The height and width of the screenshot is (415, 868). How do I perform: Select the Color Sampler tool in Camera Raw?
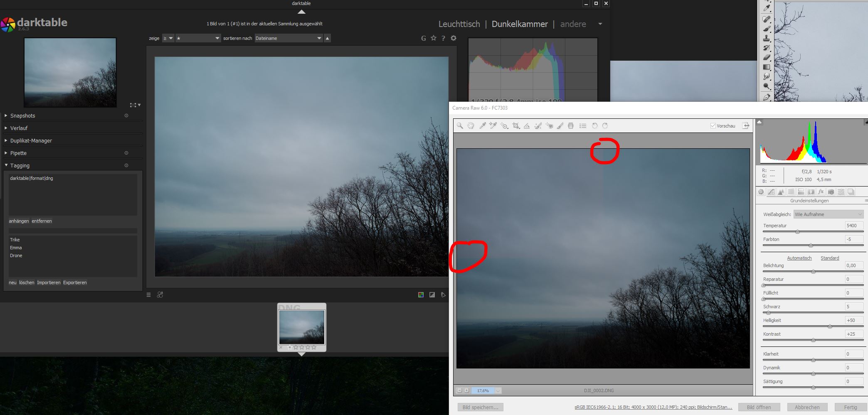tap(493, 125)
